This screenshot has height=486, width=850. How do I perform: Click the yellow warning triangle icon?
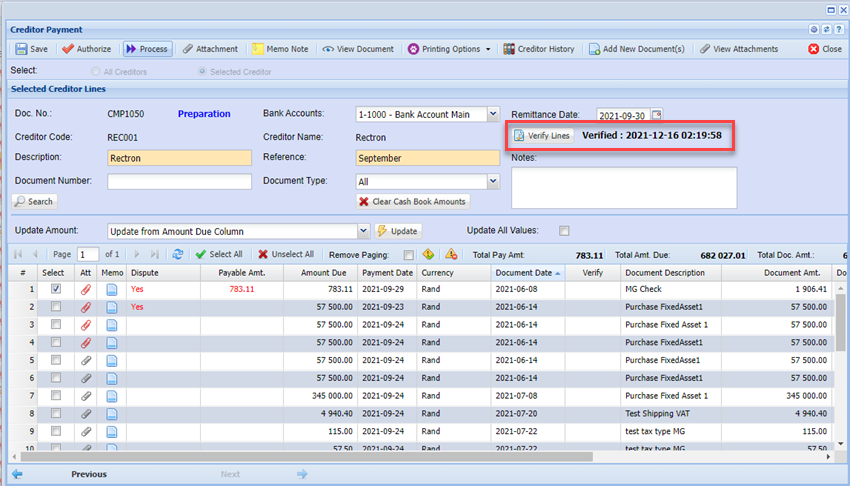coord(451,255)
